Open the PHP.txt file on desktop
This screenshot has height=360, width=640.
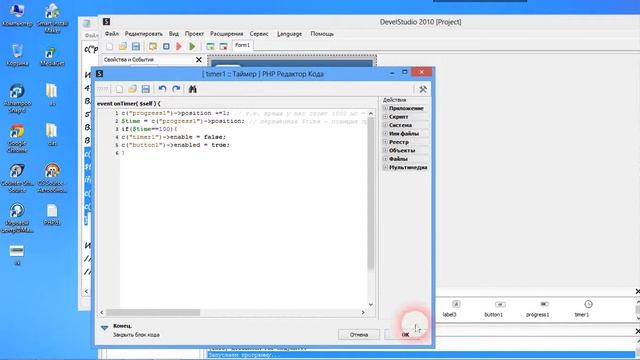[52, 215]
